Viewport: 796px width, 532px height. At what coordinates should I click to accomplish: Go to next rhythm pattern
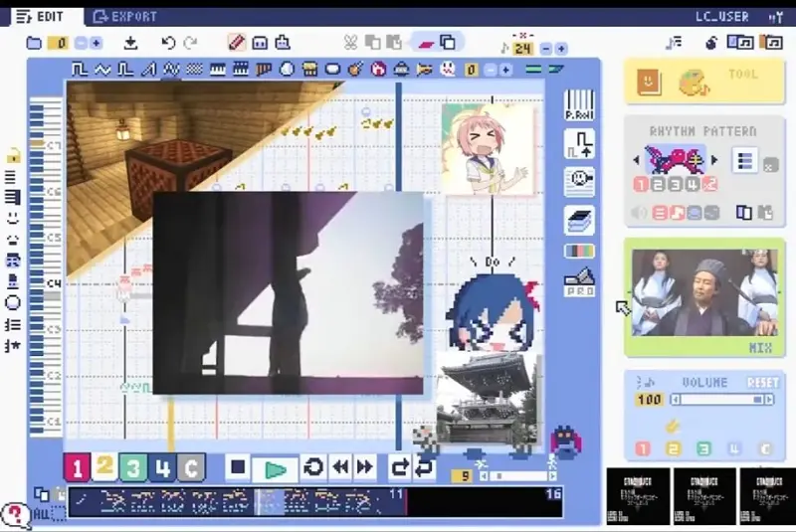coord(714,160)
